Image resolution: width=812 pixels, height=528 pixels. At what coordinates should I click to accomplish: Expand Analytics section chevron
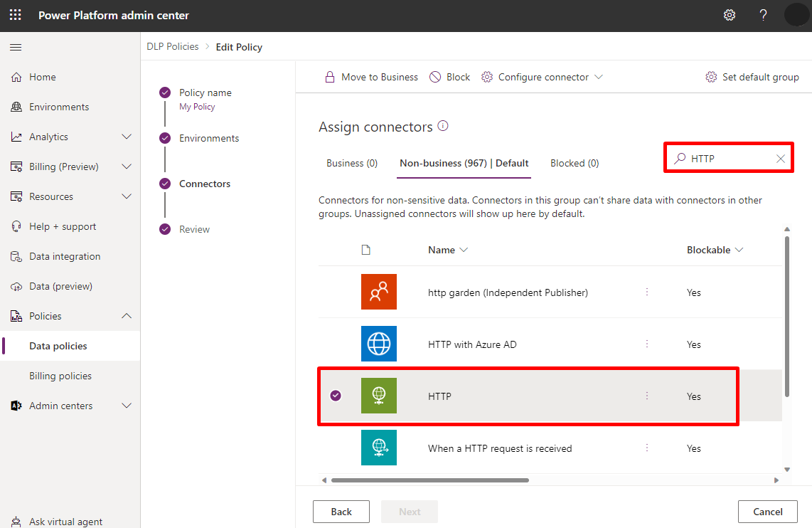click(x=127, y=137)
